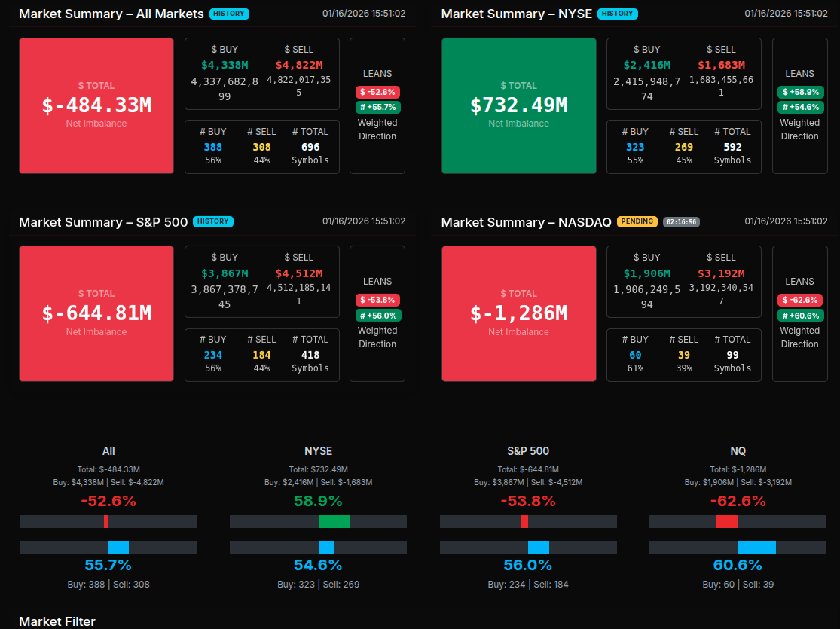Click the green $+58.9% badge in NYSE LEANS
This screenshot has height=629, width=840.
pos(800,92)
